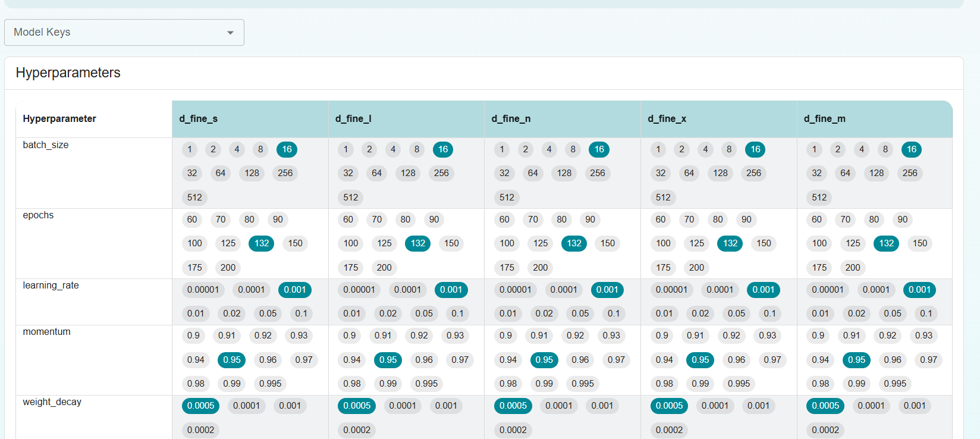Select epochs 132 chip under d_fine_l

(418, 243)
